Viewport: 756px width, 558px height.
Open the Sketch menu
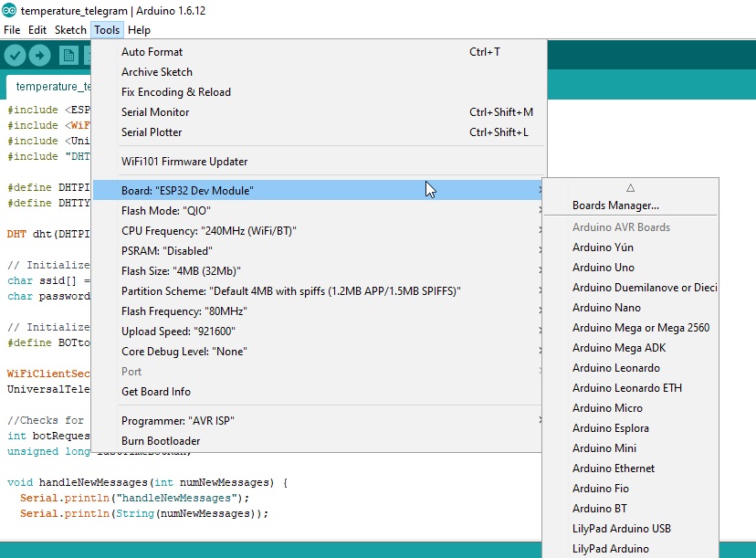pos(70,30)
